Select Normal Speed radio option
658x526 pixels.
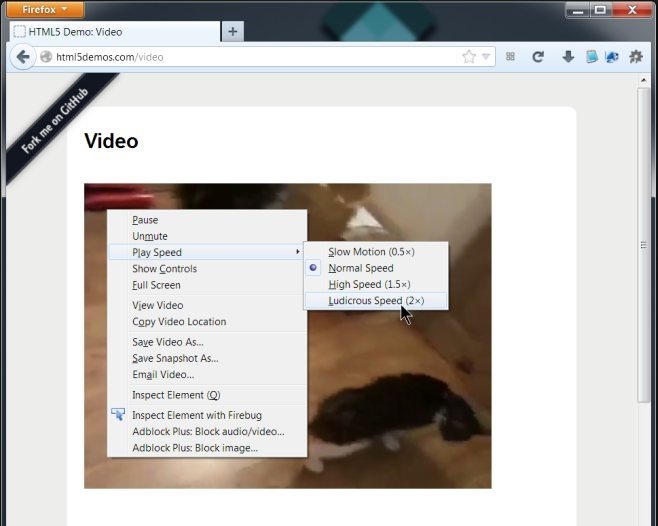click(376, 268)
